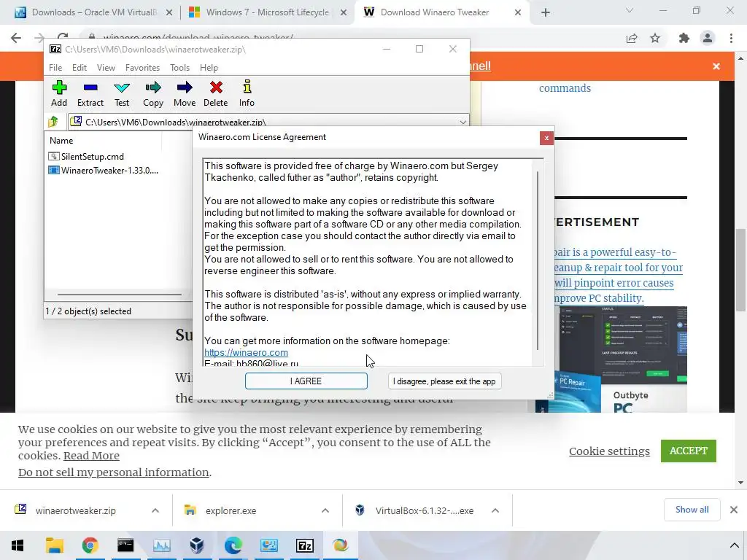
Task: Open the 7-Zip Tools menu
Action: (x=179, y=68)
